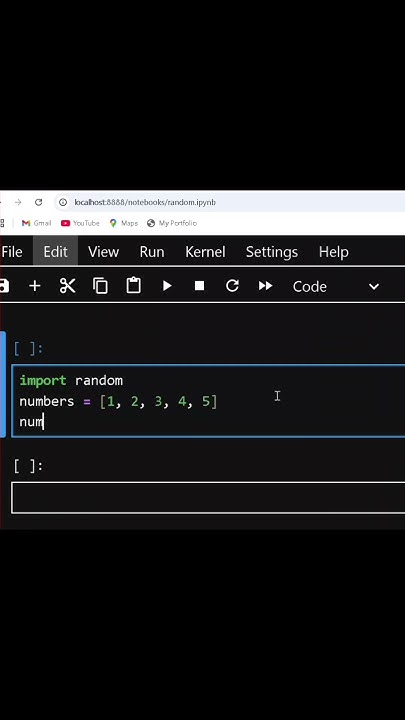Screen dimensions: 405x720
Task: Place cursor after 'num' text
Action: [x=43, y=422]
